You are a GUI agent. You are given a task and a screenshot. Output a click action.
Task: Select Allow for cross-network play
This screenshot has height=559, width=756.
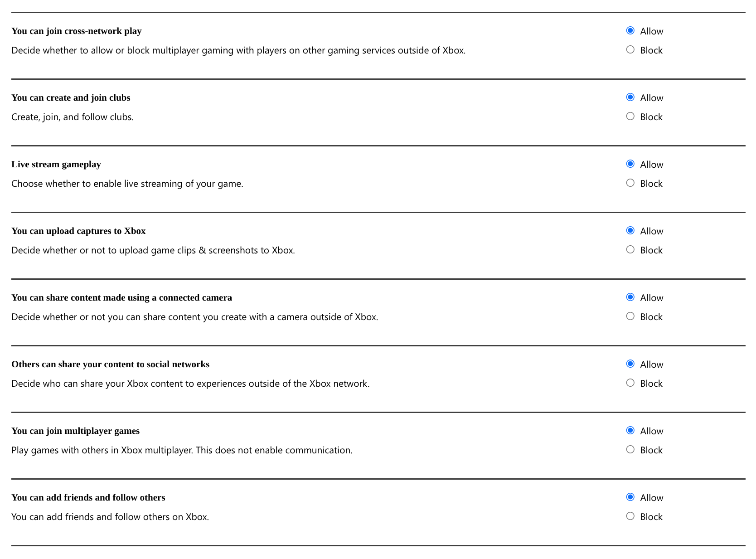tap(630, 31)
